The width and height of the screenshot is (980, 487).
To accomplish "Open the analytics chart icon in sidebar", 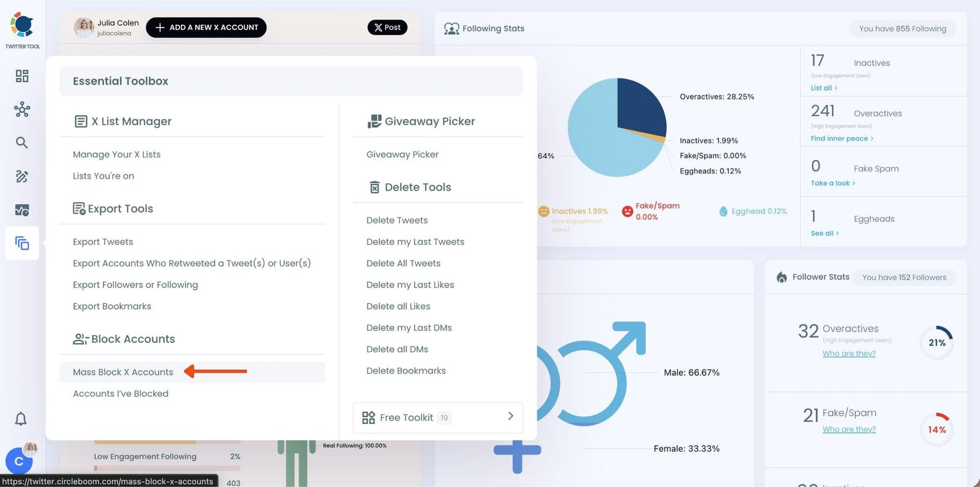I will coord(22,210).
